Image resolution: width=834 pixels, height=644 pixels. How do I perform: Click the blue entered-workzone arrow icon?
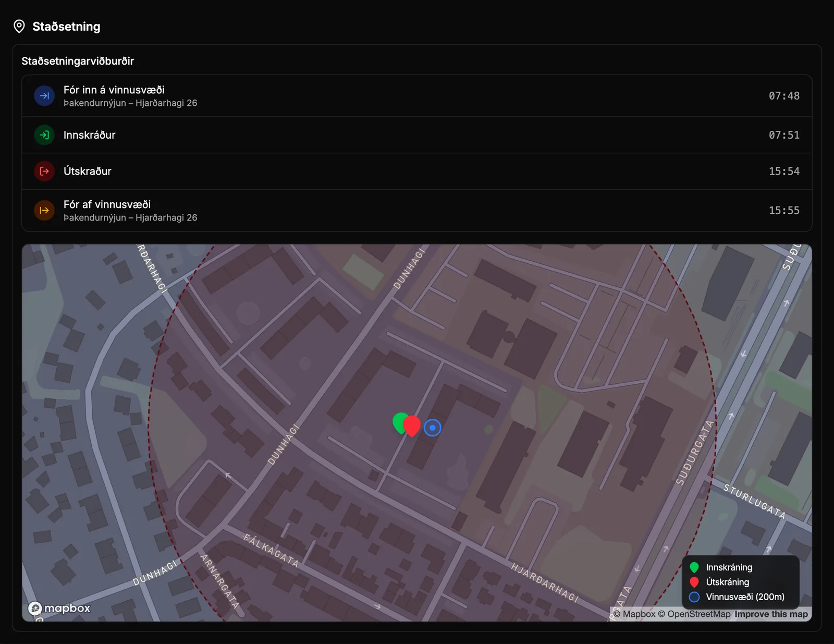[x=44, y=96]
